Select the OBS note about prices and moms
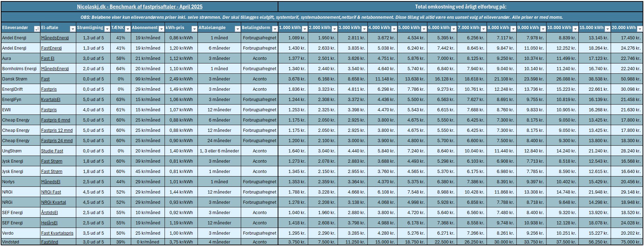The image size is (644, 246). (322, 17)
